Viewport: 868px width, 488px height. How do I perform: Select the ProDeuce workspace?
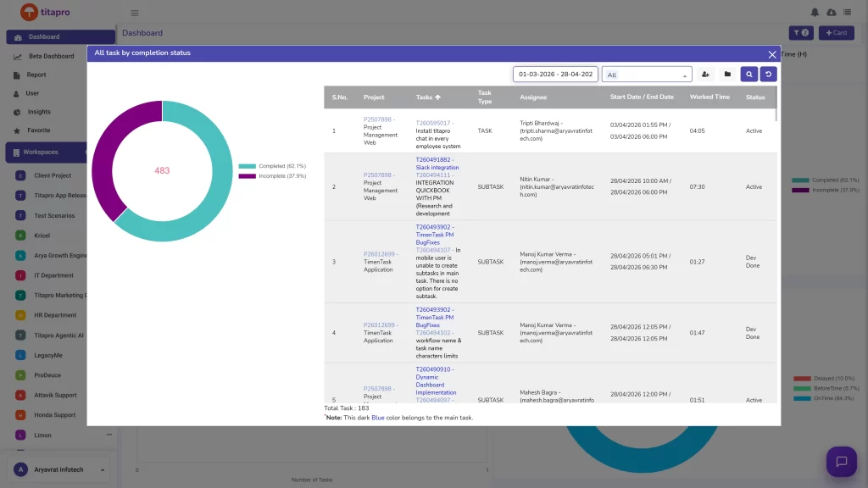click(47, 375)
